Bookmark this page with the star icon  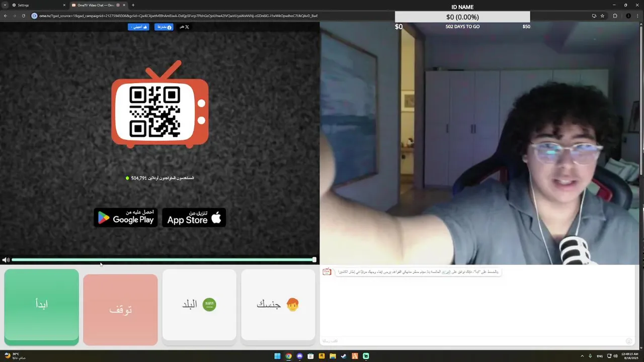click(x=602, y=16)
